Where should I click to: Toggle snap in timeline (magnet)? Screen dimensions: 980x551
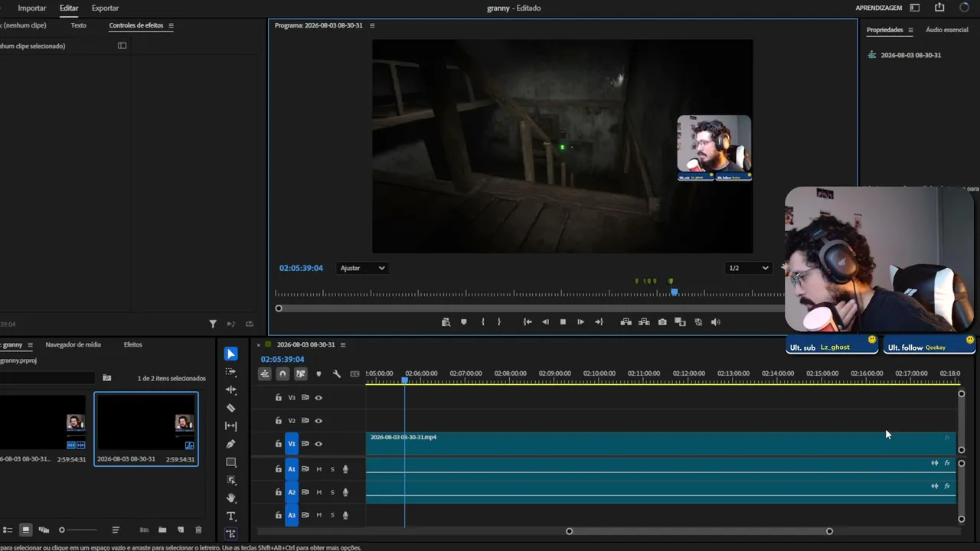click(283, 373)
